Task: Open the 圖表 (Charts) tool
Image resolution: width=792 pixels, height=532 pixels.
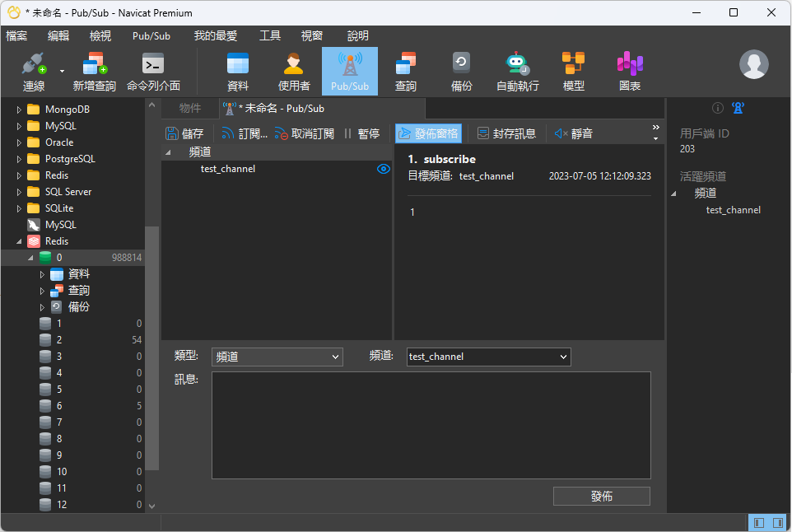Action: [x=629, y=70]
